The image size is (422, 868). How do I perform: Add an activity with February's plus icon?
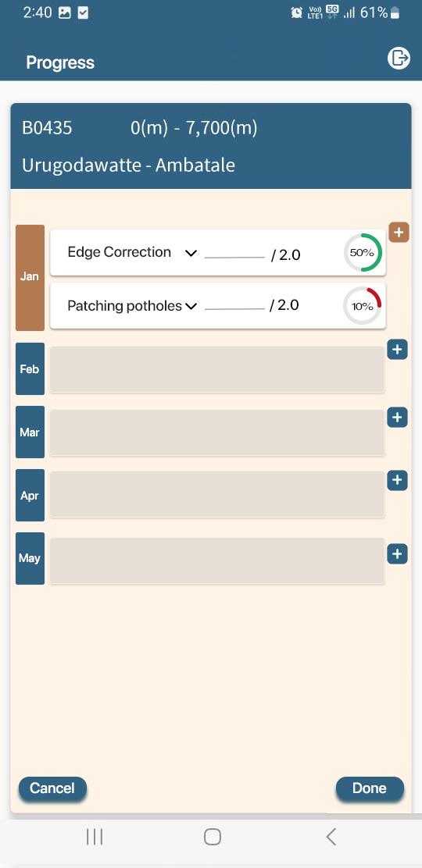coord(397,350)
